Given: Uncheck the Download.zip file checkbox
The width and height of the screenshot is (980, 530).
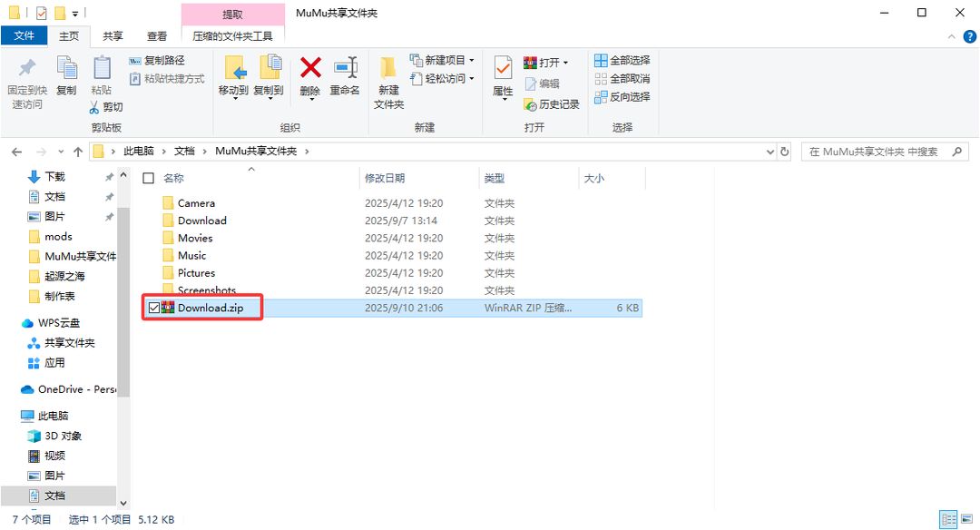Looking at the screenshot, I should [x=154, y=308].
